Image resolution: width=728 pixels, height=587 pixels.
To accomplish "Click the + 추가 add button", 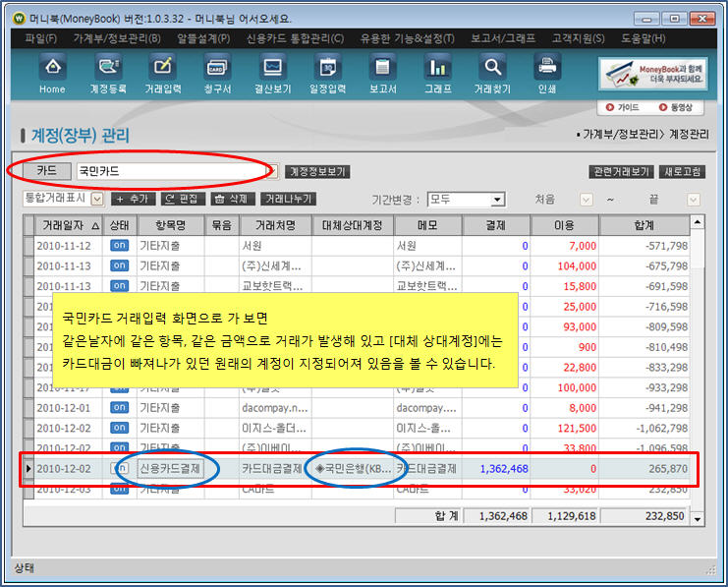I will tap(133, 199).
